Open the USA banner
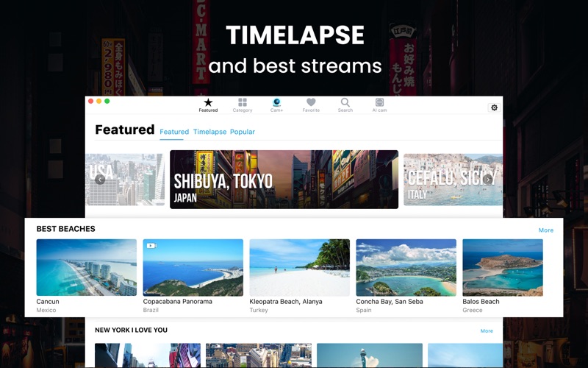 tap(125, 180)
